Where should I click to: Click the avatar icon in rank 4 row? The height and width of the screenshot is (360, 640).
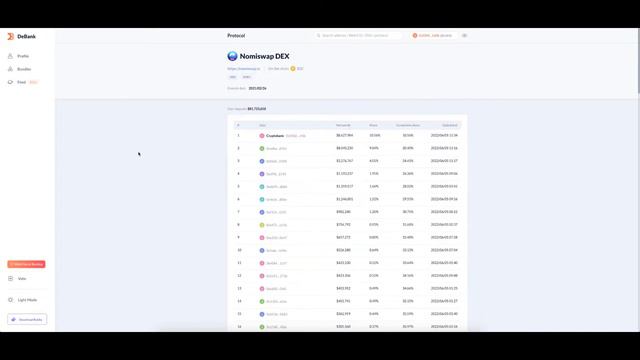[262, 174]
